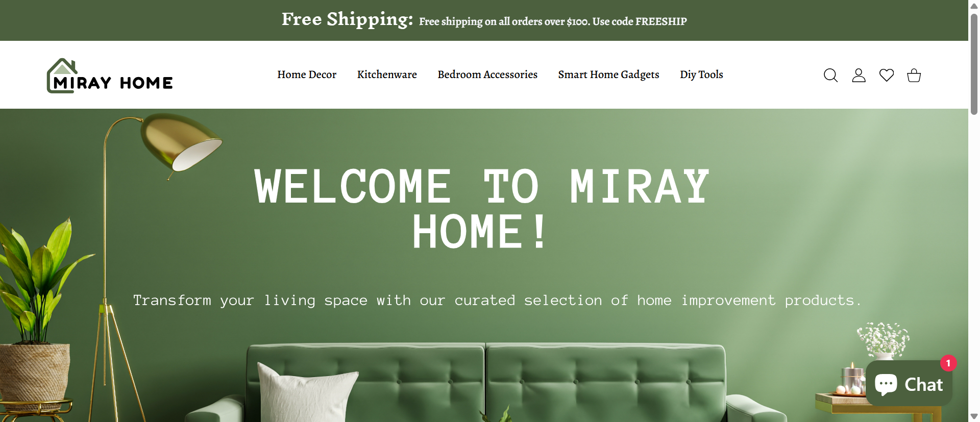Click the scrollbar up arrow
Viewport: 980px width, 422px height.
click(974, 6)
